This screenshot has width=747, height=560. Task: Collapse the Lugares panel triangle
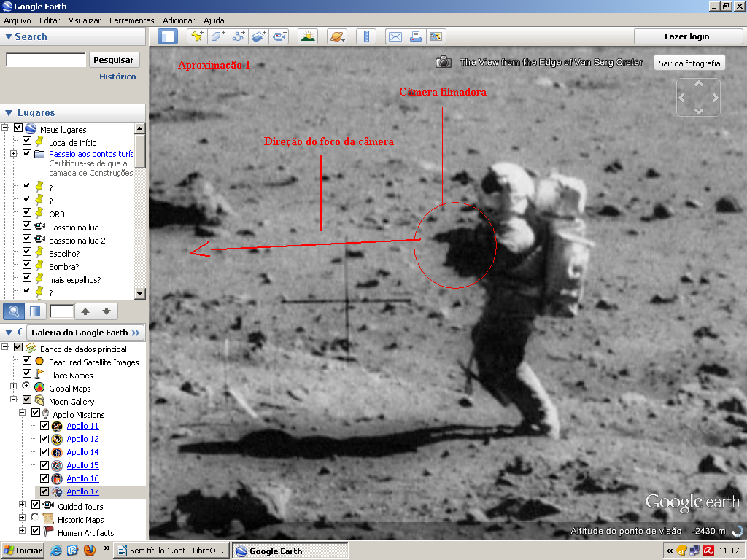[8, 113]
